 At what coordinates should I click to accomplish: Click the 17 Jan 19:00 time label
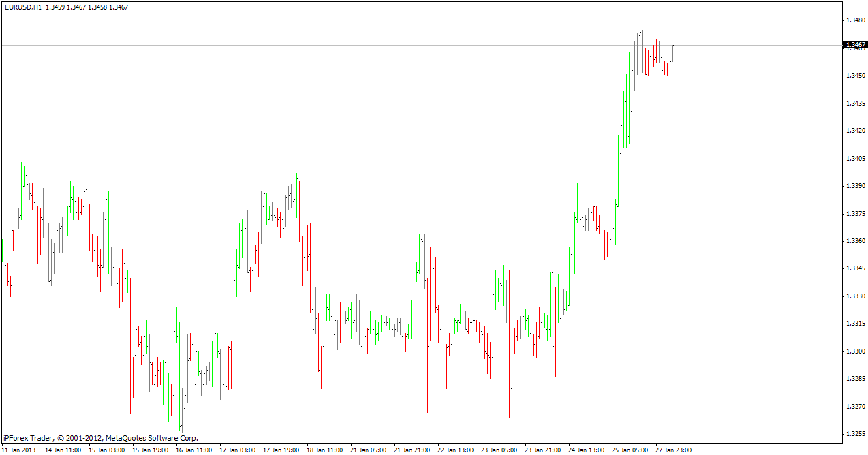281,450
